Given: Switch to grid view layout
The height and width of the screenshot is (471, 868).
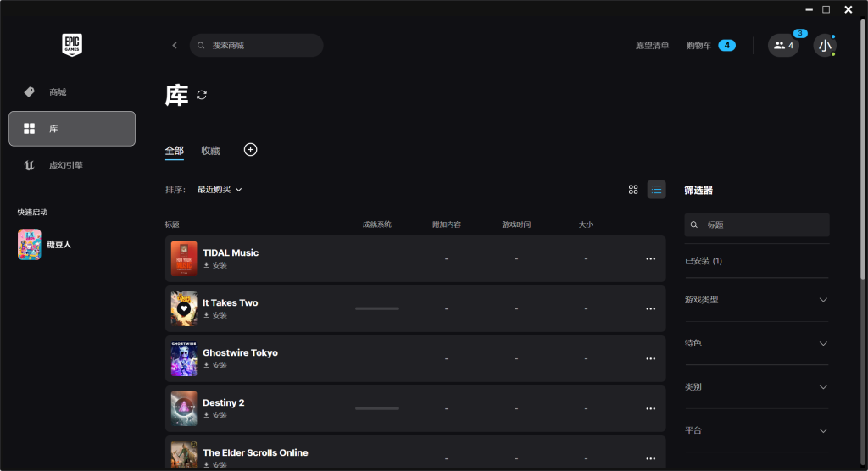Looking at the screenshot, I should 633,189.
